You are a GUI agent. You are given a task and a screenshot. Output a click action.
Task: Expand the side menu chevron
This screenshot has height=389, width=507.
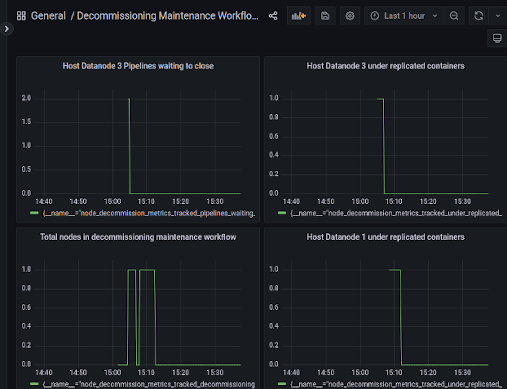6,29
